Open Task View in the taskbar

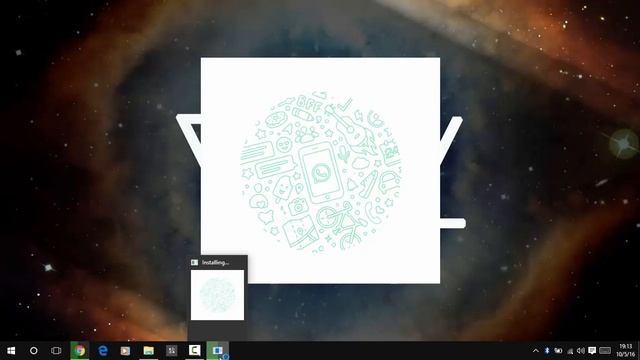[56, 351]
